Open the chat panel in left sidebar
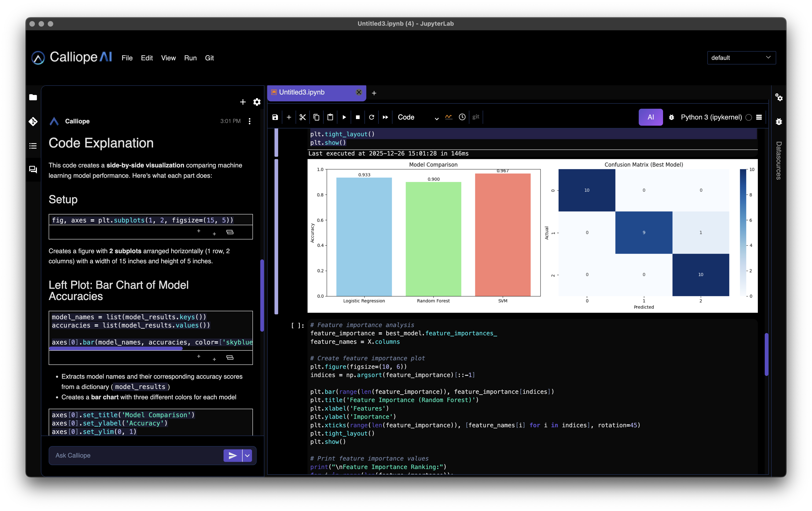Image resolution: width=812 pixels, height=511 pixels. point(33,169)
